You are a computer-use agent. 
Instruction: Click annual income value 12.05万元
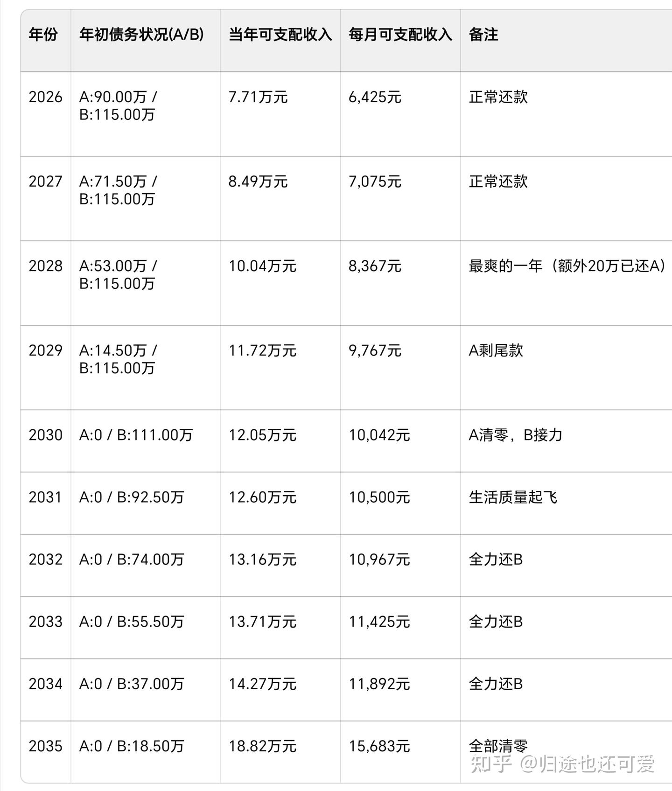[262, 435]
